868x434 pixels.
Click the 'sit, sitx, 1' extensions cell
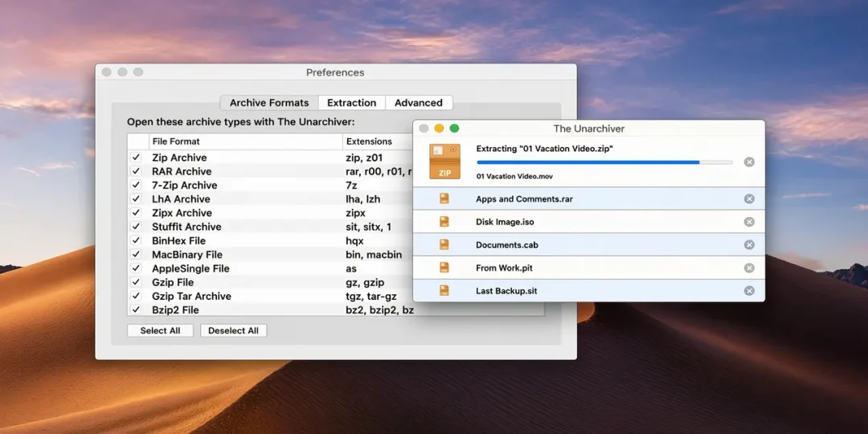[x=368, y=227]
